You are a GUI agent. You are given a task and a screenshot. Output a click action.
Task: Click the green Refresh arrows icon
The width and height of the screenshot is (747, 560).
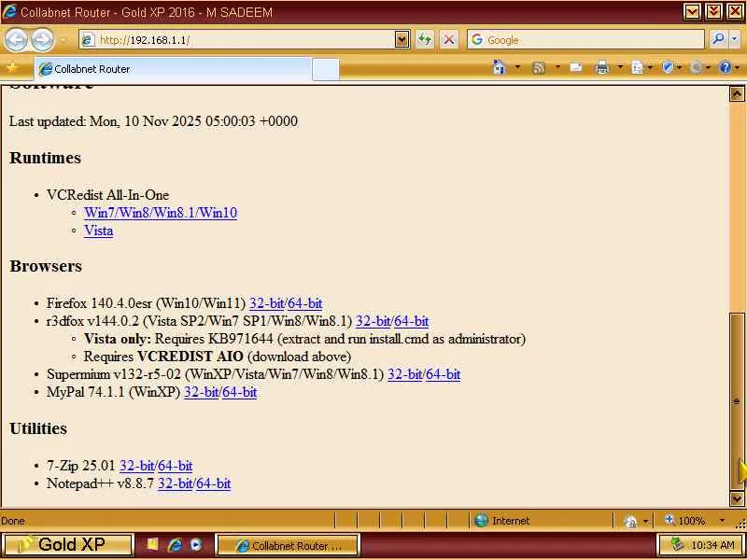[425, 40]
